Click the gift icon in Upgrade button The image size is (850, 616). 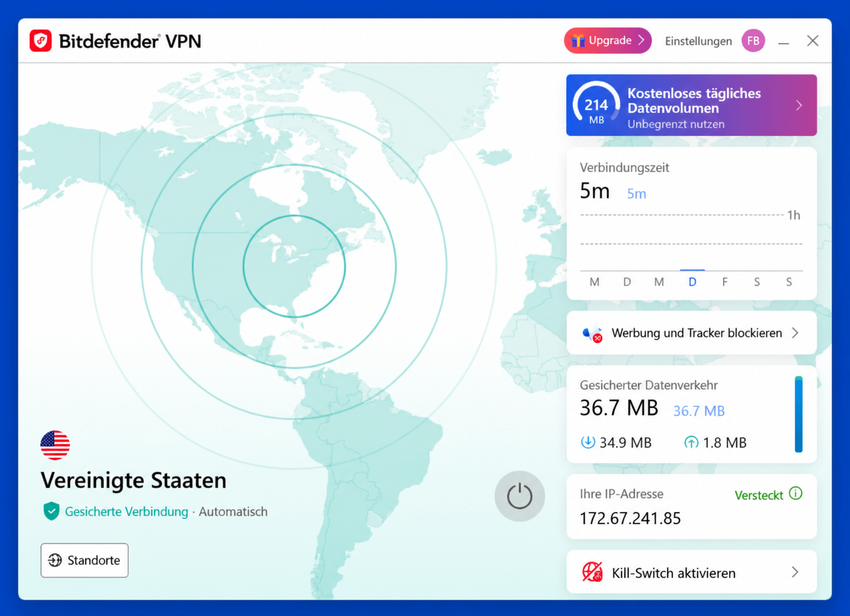578,40
